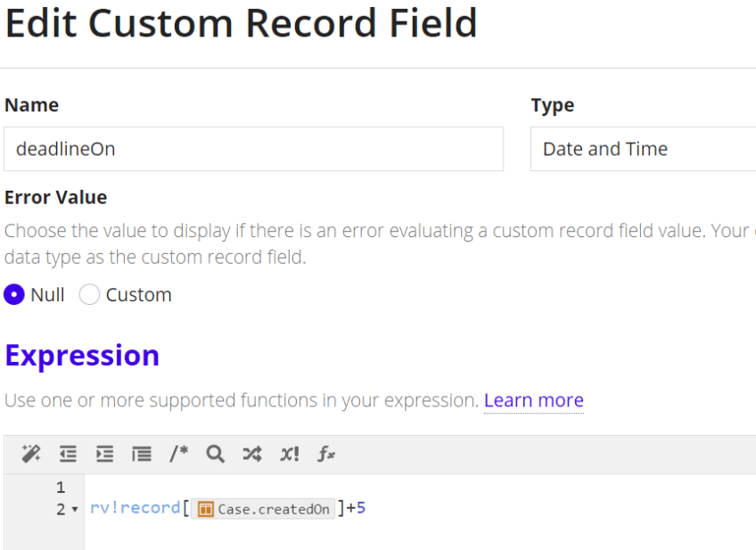Click the Expression section heading
This screenshot has width=756, height=550.
[82, 355]
